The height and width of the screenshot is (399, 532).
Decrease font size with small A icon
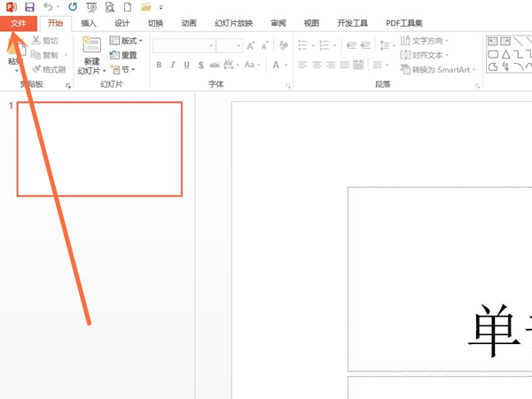pyautogui.click(x=264, y=45)
